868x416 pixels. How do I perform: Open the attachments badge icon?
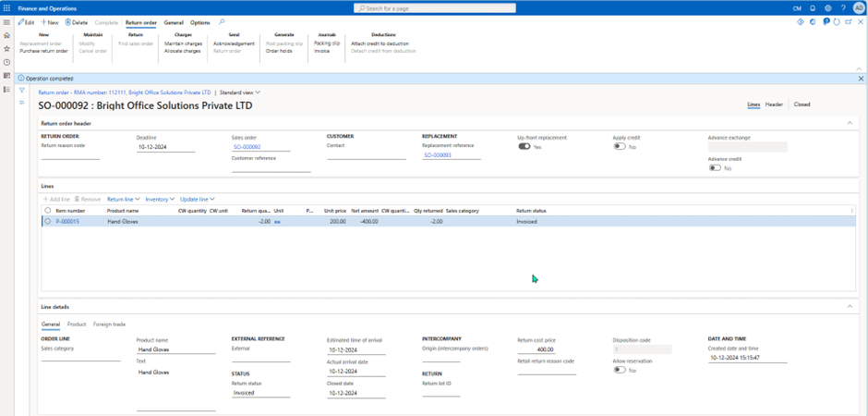pos(826,22)
